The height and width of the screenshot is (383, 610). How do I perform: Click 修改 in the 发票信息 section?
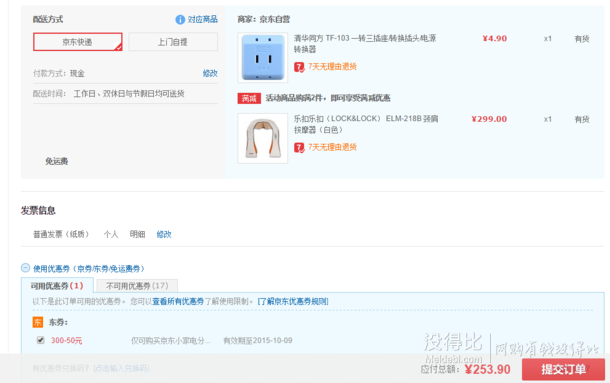click(164, 234)
